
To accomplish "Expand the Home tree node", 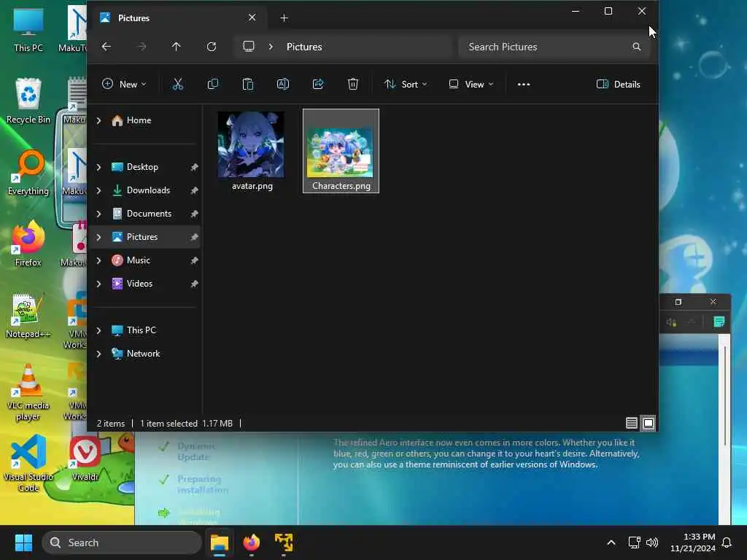I will [98, 120].
